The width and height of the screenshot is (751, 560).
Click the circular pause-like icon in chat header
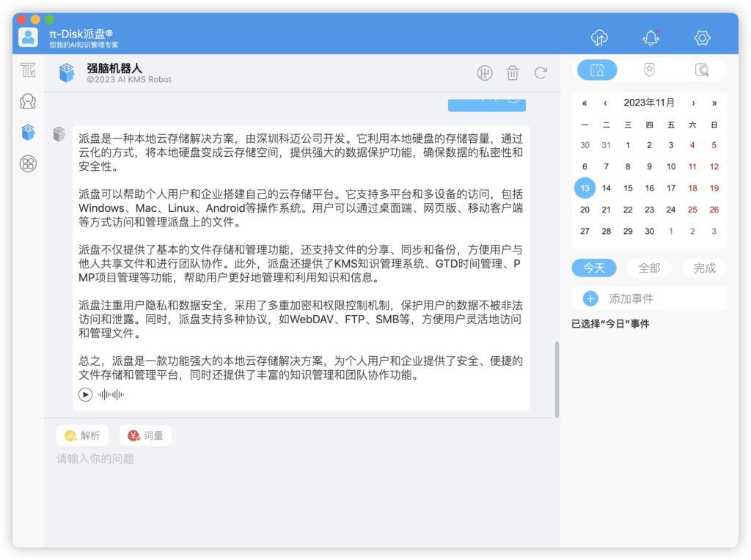485,73
